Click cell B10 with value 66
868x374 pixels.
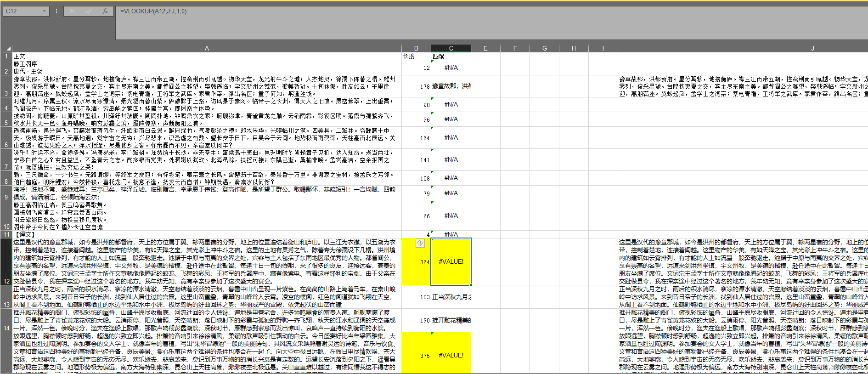coord(416,215)
